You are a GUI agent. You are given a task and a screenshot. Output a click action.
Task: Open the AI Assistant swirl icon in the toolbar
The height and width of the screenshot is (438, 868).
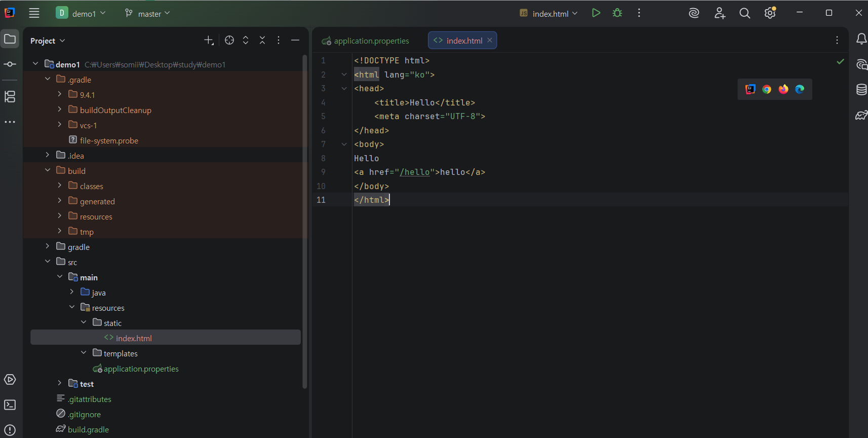click(x=694, y=13)
